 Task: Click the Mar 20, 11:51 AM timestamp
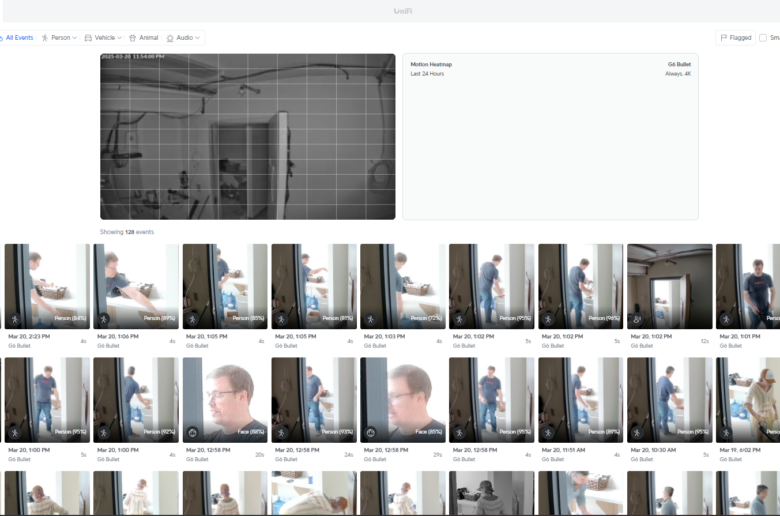pyautogui.click(x=564, y=450)
